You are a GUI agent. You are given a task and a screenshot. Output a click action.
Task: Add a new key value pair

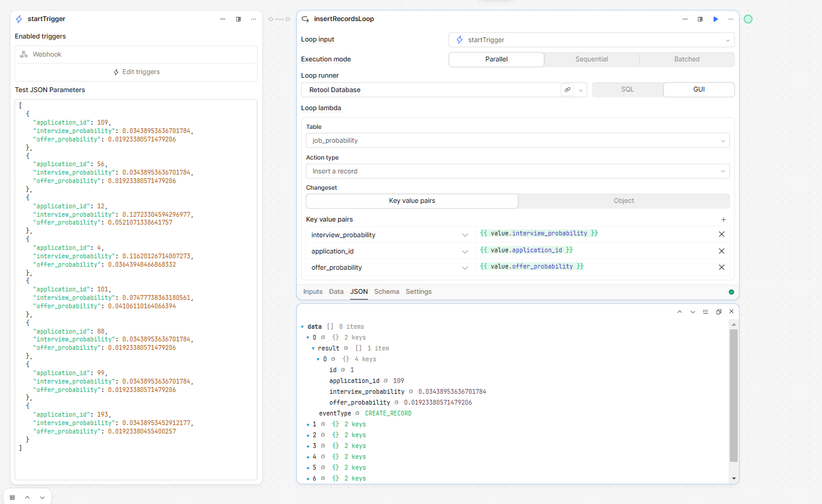724,220
